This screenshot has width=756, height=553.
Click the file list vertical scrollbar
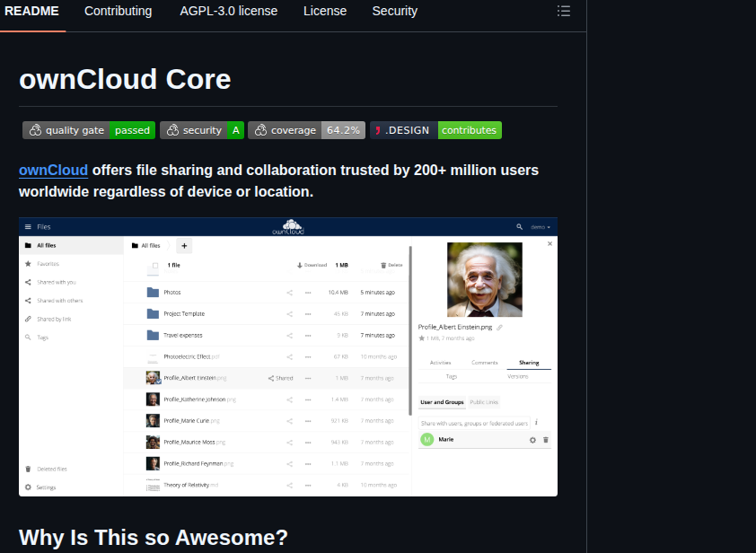[x=410, y=330]
